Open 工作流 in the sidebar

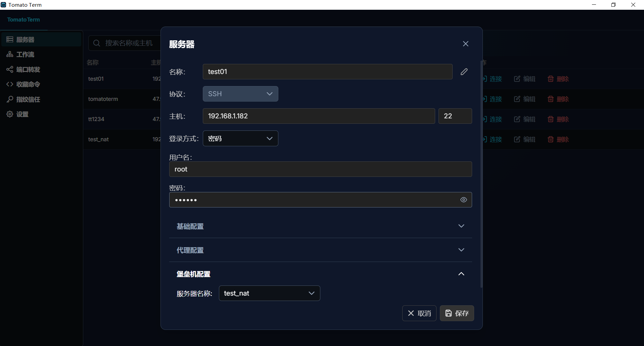[x=25, y=54]
